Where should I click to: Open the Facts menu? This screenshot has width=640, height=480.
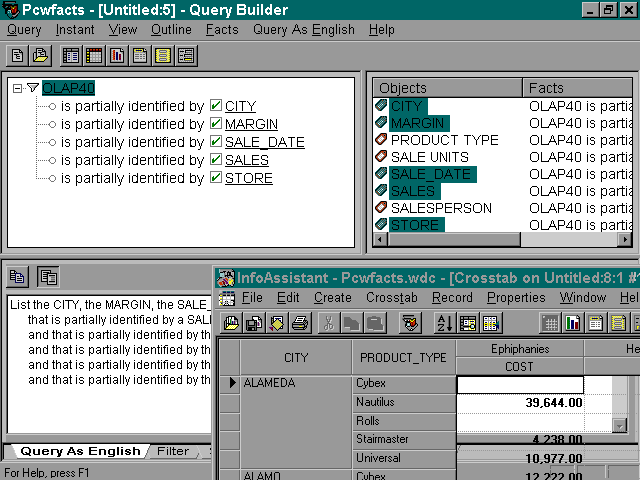(x=222, y=29)
